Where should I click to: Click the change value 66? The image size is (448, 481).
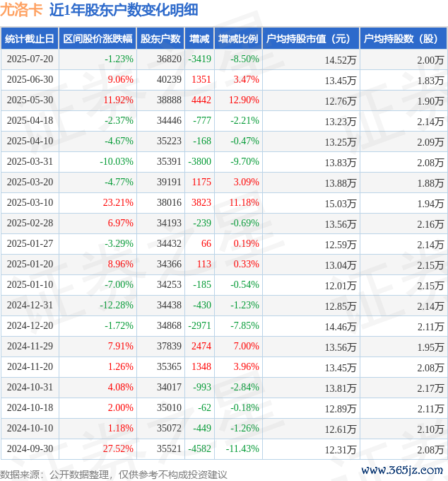pos(206,243)
